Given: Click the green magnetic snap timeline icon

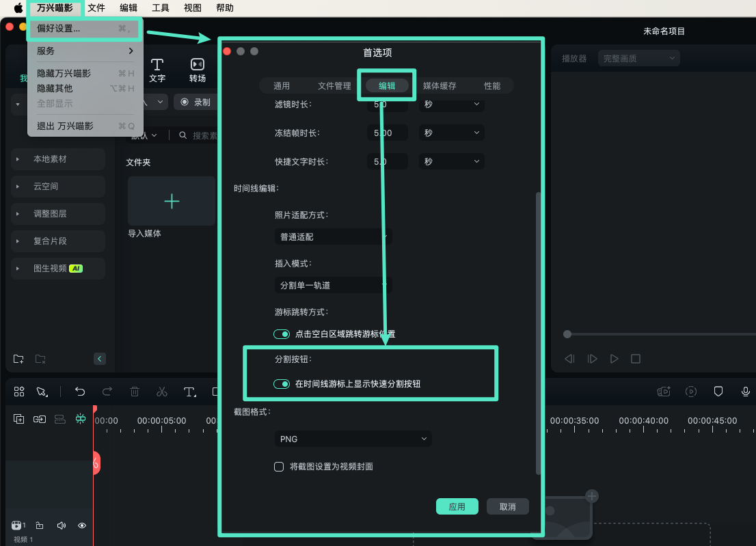Looking at the screenshot, I should point(80,418).
